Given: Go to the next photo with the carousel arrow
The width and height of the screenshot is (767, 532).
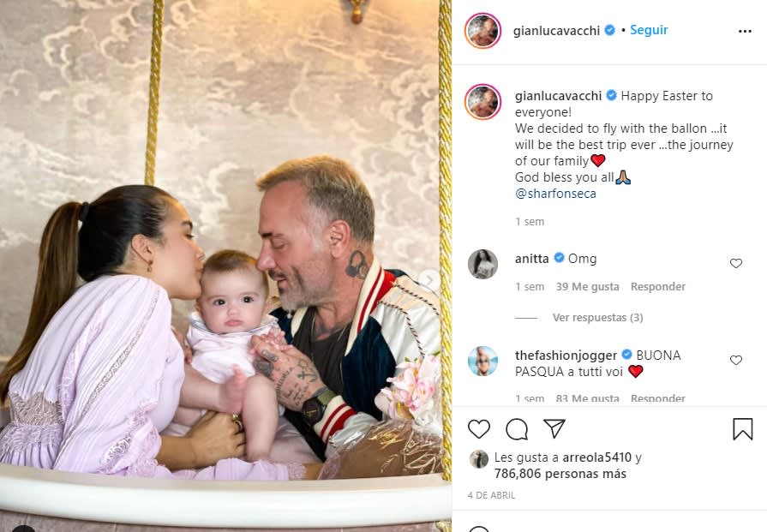Looking at the screenshot, I should (429, 280).
